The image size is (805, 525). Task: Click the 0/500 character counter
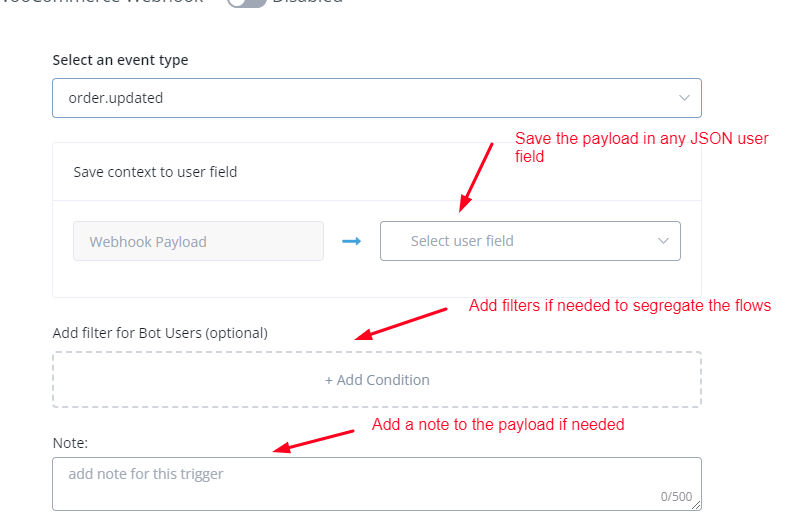point(677,496)
